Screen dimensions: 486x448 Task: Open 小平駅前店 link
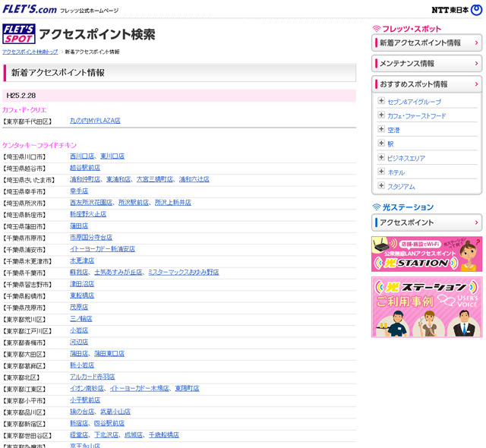tap(85, 400)
